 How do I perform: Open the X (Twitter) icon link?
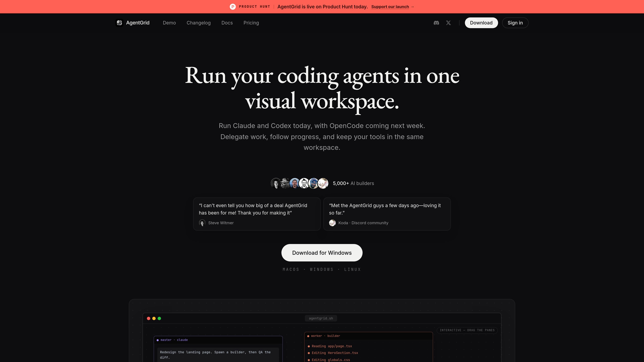click(448, 23)
